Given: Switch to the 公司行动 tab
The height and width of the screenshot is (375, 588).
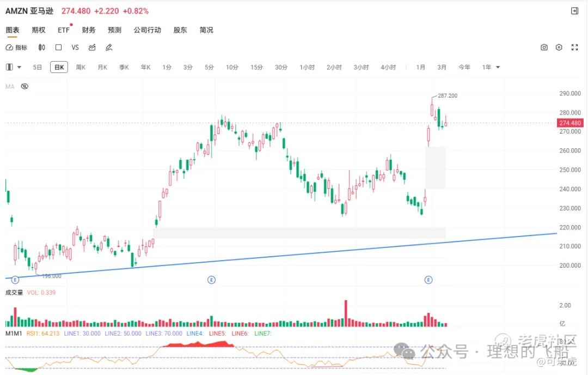Looking at the screenshot, I should [x=148, y=30].
